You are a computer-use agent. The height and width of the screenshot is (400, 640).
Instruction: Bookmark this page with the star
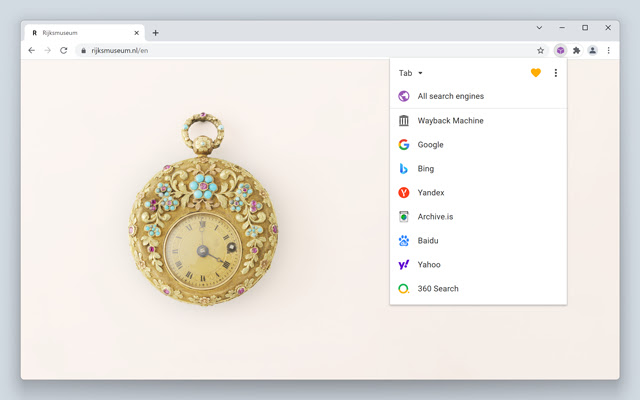click(x=540, y=50)
